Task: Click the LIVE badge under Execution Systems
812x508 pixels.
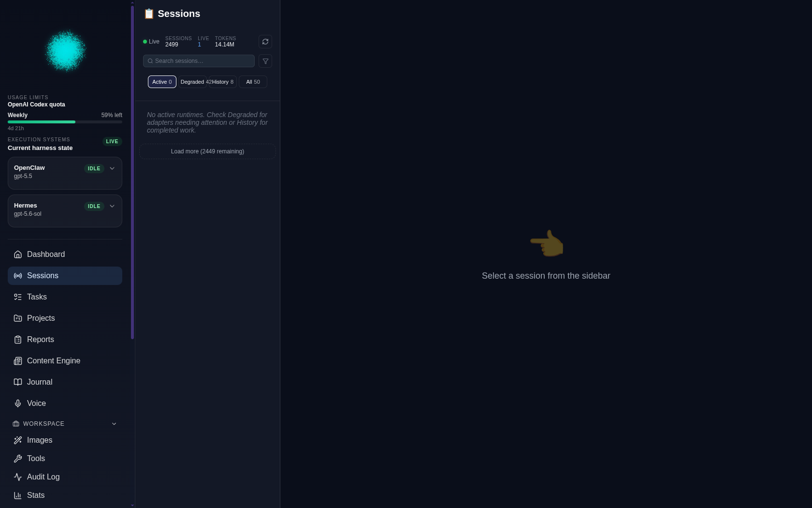Action: tap(112, 142)
